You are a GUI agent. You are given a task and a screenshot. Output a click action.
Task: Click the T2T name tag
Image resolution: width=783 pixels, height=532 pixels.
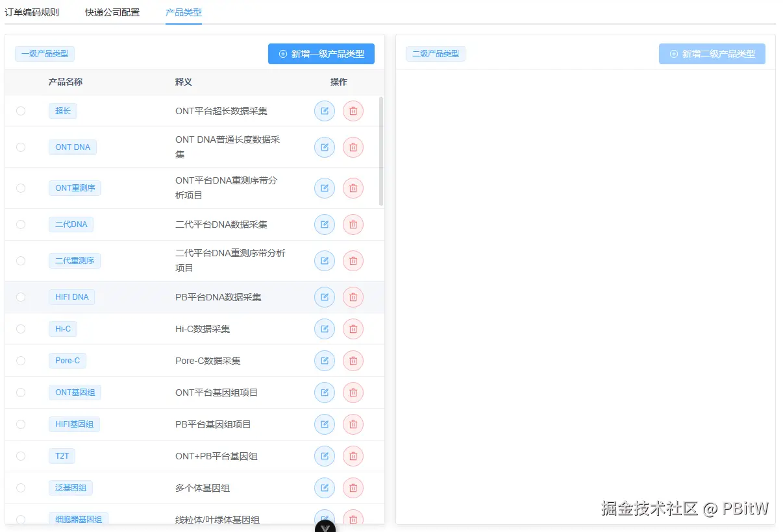pos(62,456)
